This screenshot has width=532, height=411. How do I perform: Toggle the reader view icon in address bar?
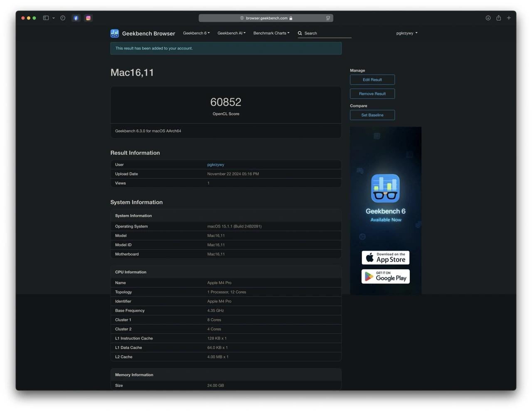tap(328, 18)
